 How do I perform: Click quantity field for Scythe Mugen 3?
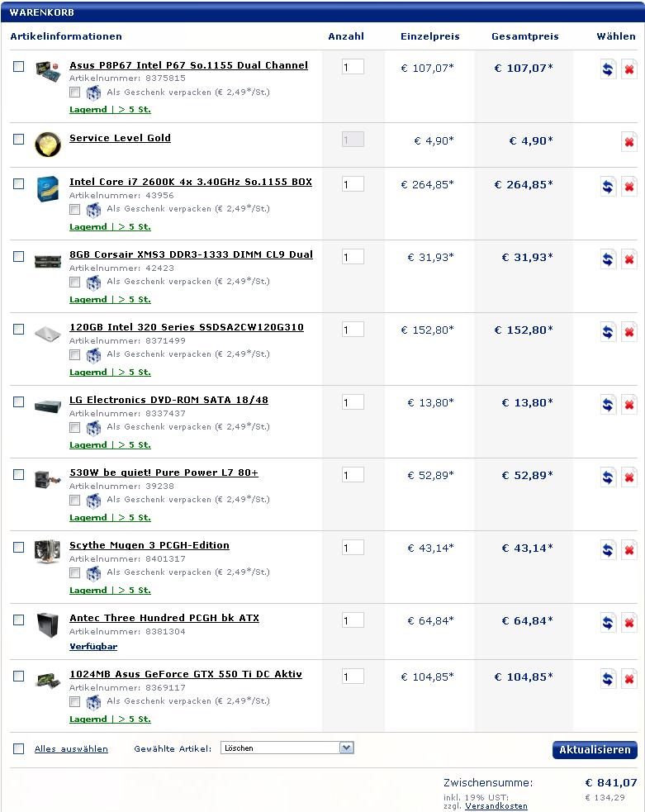point(353,548)
